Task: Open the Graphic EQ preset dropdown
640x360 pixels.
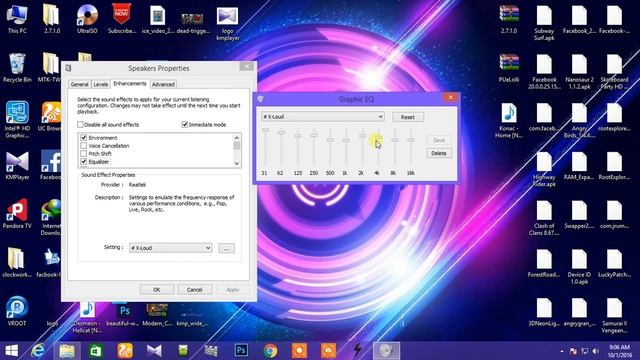Action: coord(322,117)
